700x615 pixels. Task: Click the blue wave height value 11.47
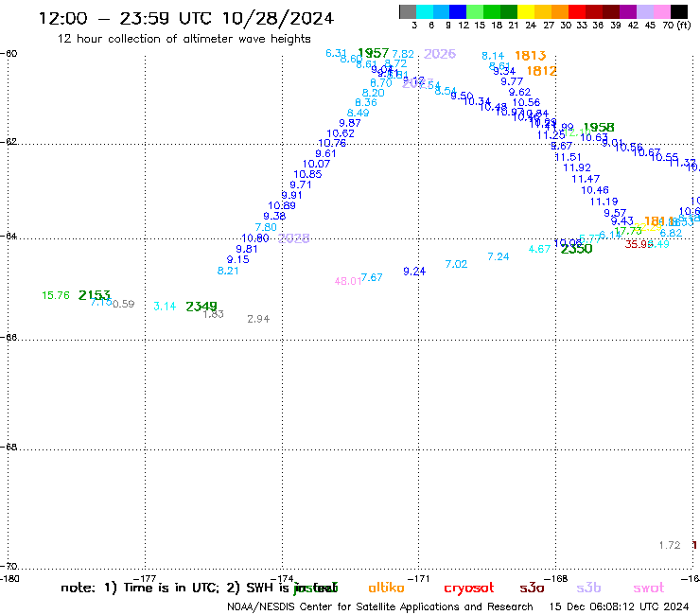click(x=586, y=179)
